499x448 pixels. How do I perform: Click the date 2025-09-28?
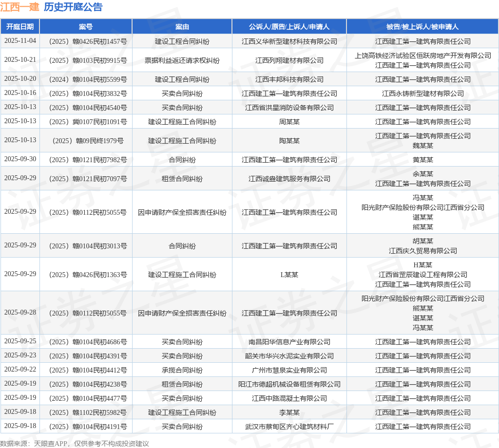pyautogui.click(x=20, y=313)
